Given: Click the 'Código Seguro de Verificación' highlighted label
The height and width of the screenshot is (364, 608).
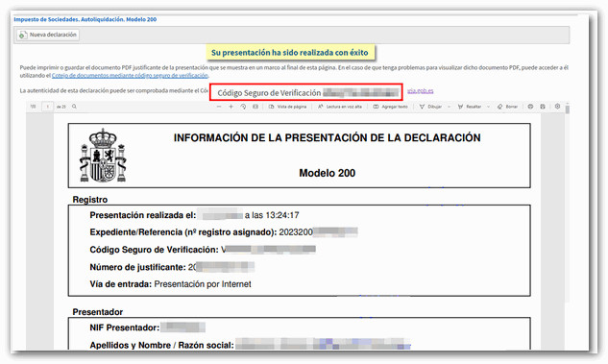Looking at the screenshot, I should [x=269, y=93].
